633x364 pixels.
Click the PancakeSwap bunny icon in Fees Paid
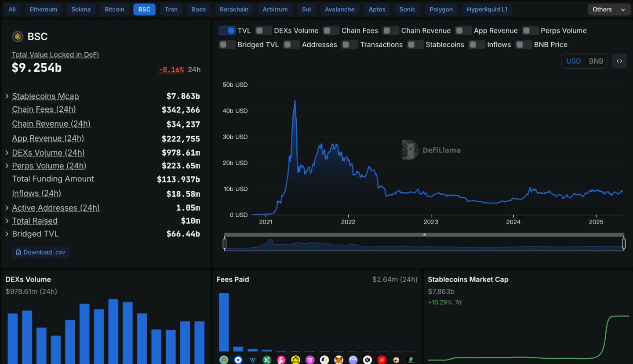pyautogui.click(x=224, y=360)
